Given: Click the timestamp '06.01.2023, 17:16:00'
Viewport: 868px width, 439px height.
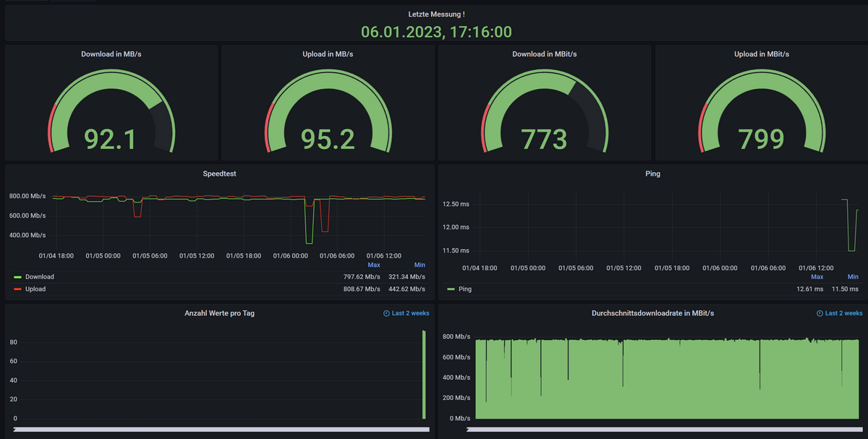Looking at the screenshot, I should (x=437, y=32).
